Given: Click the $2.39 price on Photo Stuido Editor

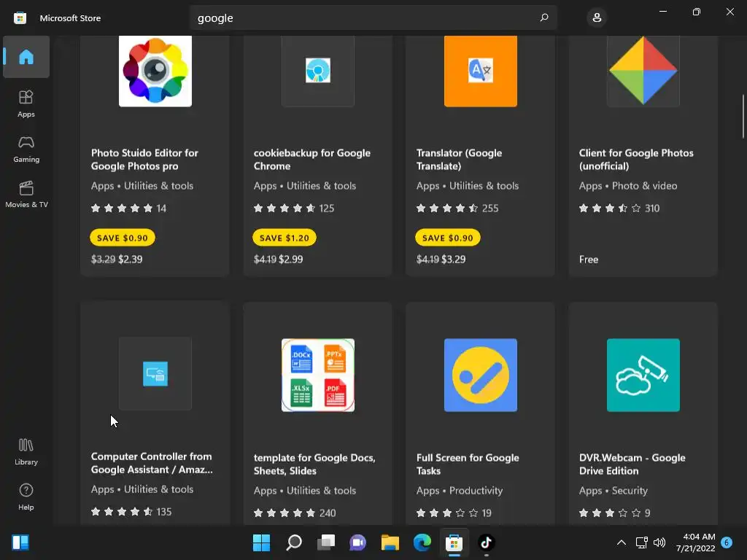Looking at the screenshot, I should coord(130,260).
